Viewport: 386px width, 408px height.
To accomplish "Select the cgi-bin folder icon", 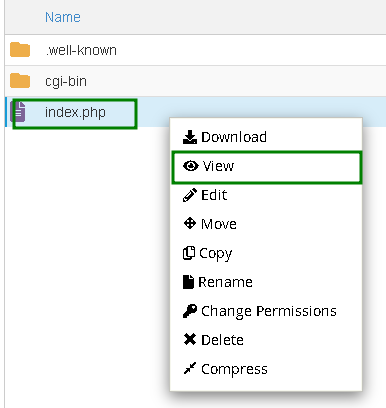I will tap(20, 81).
